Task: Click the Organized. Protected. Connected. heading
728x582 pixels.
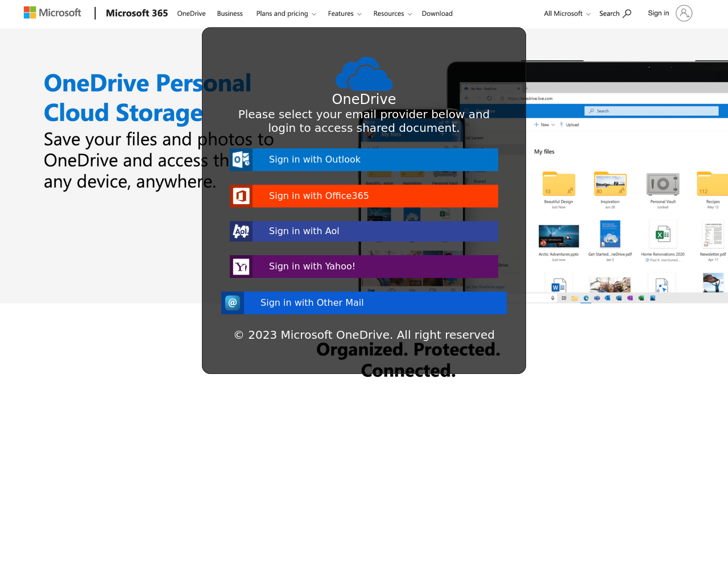Action: coord(408,360)
